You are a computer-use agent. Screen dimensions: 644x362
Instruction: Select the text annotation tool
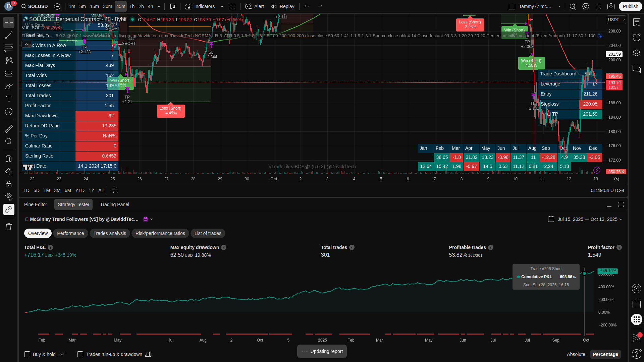(x=9, y=99)
